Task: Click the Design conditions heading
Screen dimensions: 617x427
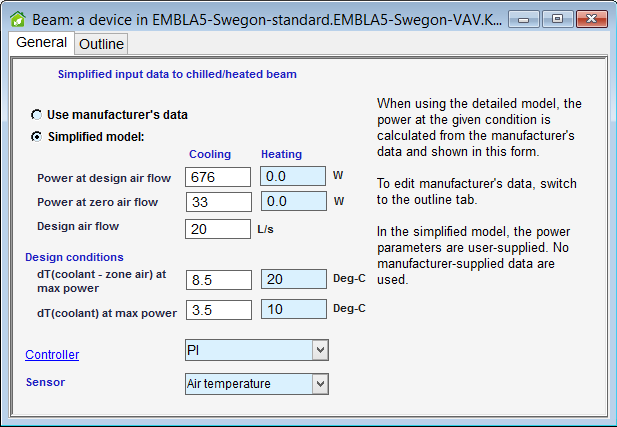Action: 74,257
